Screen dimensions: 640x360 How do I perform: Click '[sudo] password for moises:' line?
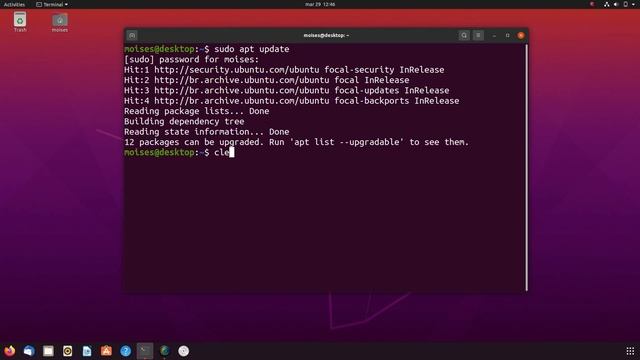coord(191,60)
